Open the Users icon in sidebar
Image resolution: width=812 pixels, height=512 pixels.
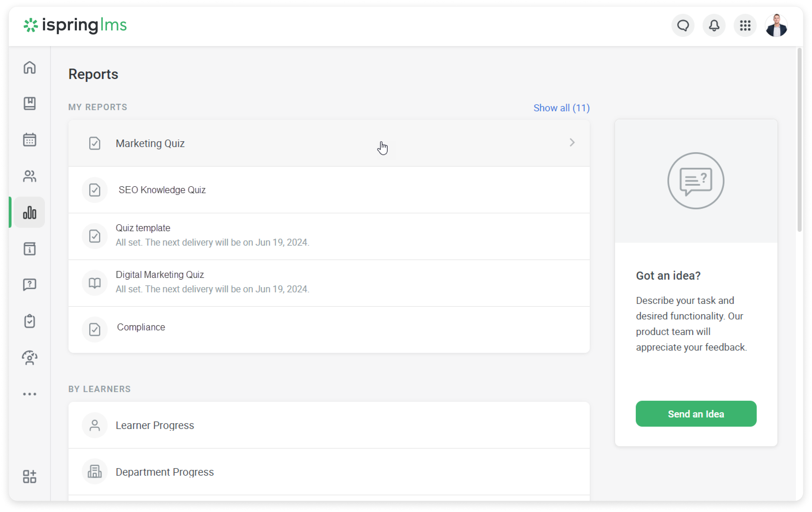point(30,176)
